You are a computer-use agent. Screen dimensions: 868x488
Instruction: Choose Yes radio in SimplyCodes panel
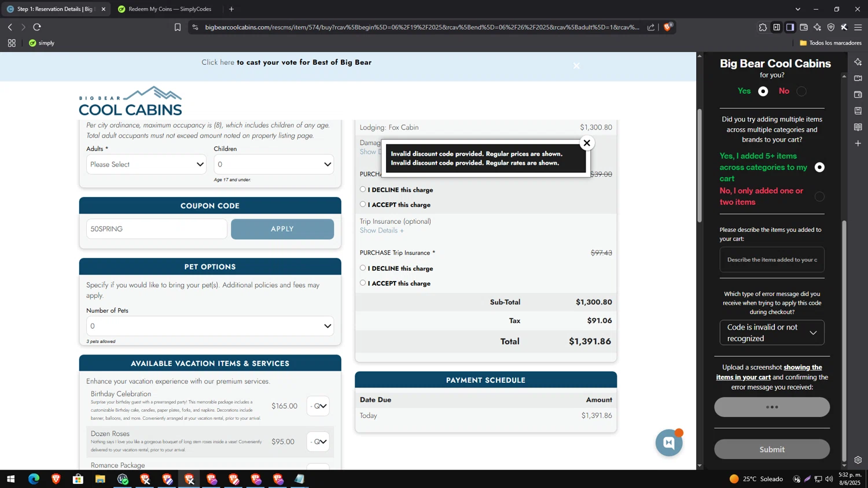pyautogui.click(x=763, y=91)
